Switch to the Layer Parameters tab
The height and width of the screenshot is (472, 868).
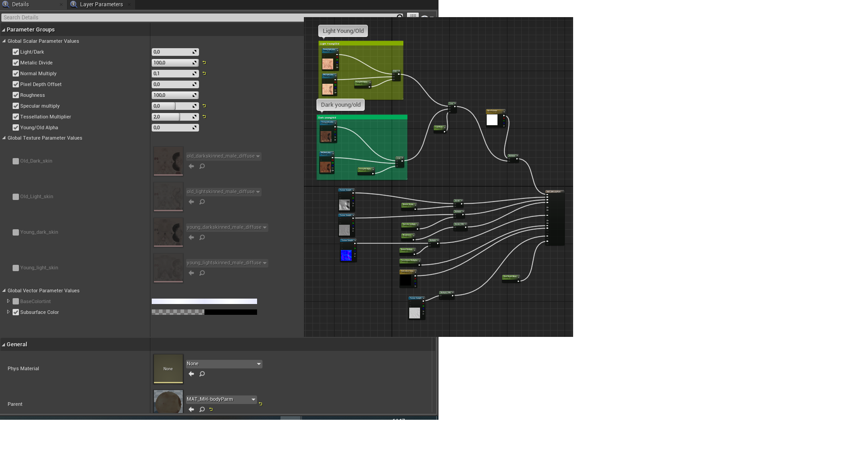click(101, 5)
